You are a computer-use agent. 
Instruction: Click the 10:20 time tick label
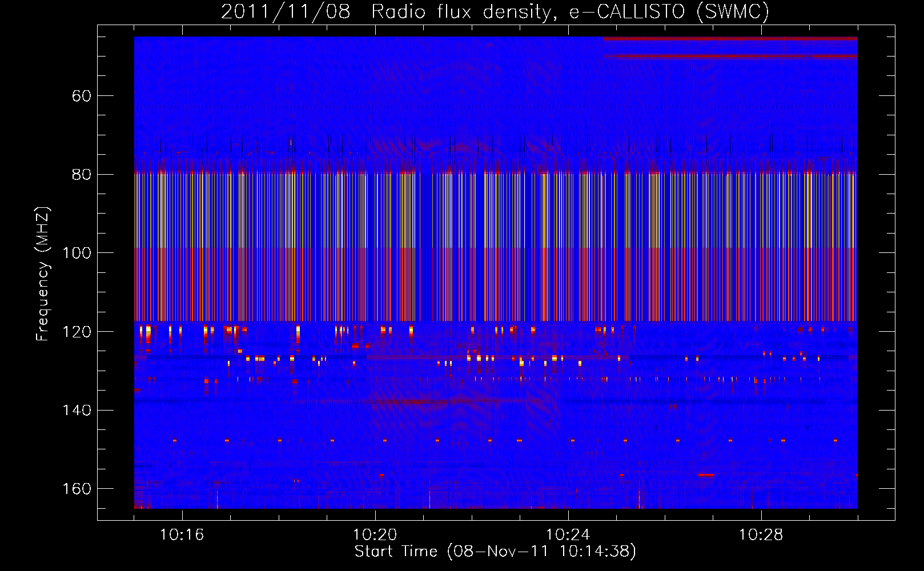375,535
